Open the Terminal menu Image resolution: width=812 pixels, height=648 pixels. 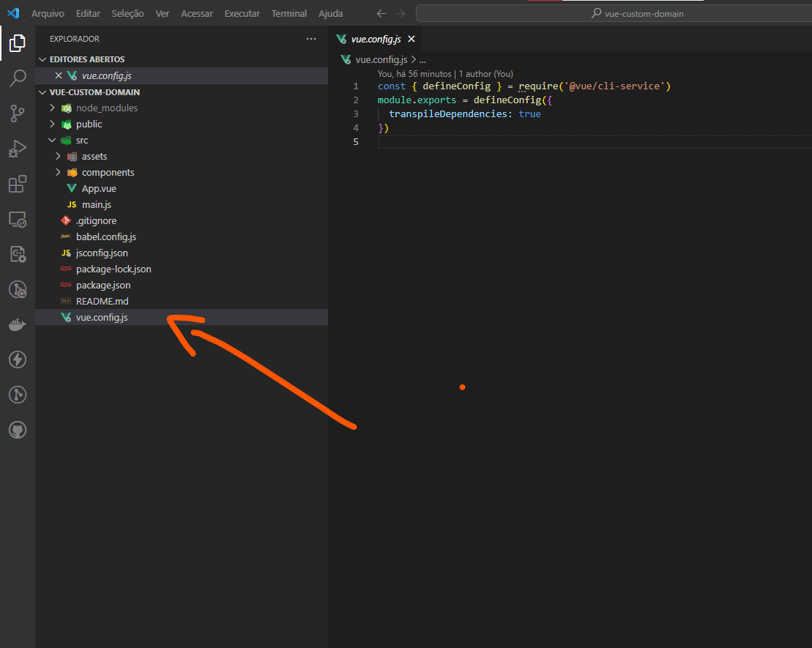(289, 13)
